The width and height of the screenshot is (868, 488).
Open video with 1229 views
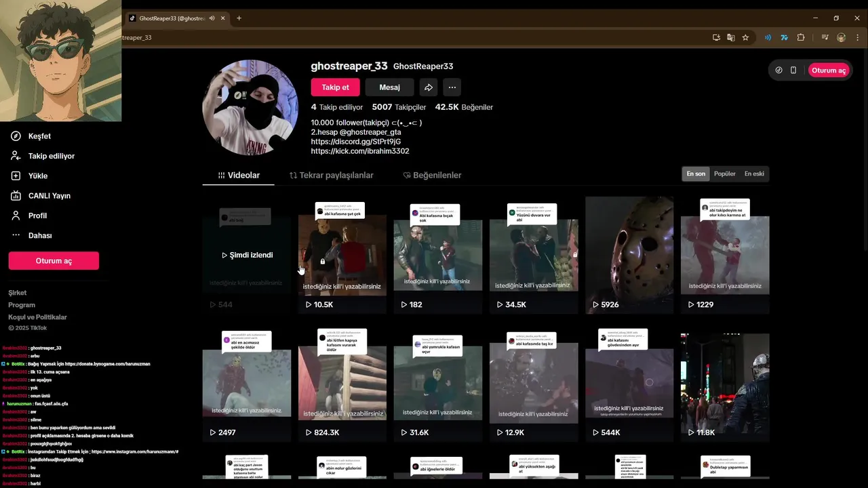(725, 255)
